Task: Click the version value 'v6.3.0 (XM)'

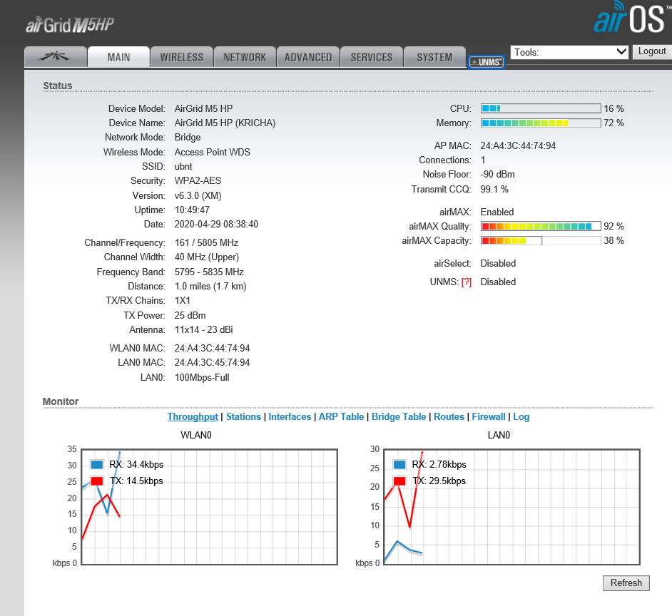Action: coord(198,196)
